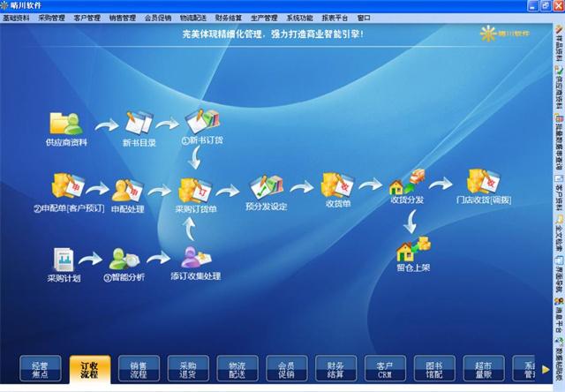Open the 财务结算 menu in the menu bar
Screen dimensions: 565x392
(229, 18)
